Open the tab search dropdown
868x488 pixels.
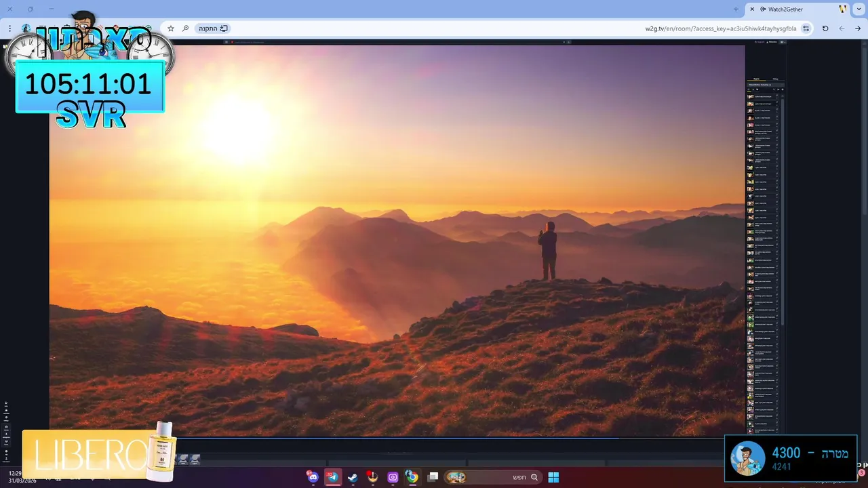pos(859,9)
